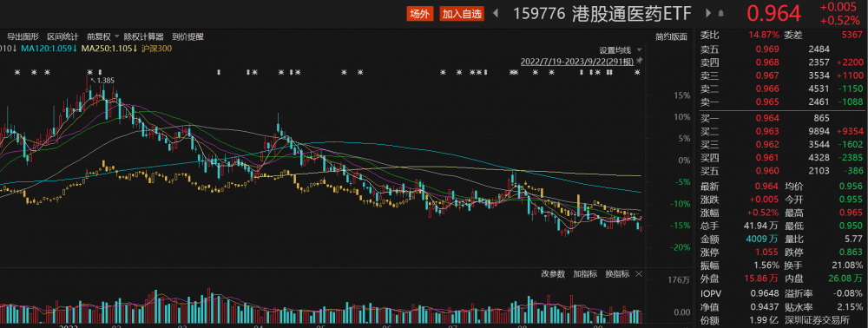The width and height of the screenshot is (868, 328).
Task: Click the 净值 value 0.9437
Action: point(765,306)
